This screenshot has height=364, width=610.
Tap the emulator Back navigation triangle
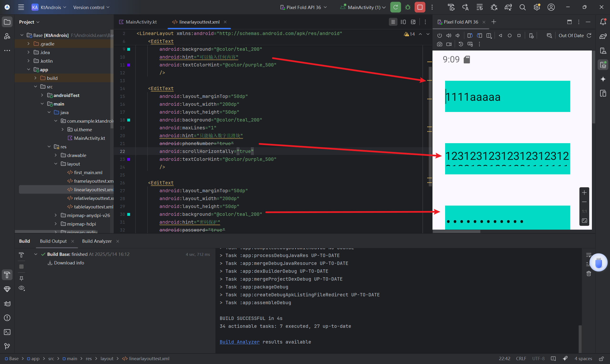coord(500,35)
